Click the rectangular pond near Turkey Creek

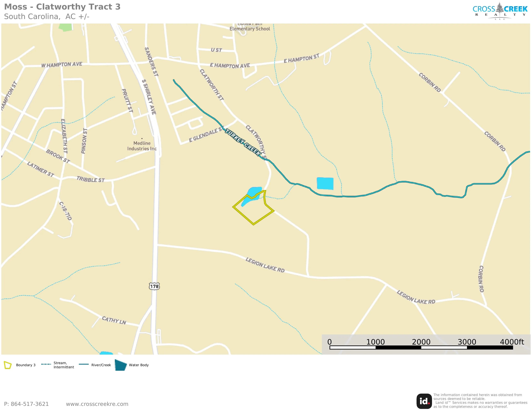click(325, 183)
